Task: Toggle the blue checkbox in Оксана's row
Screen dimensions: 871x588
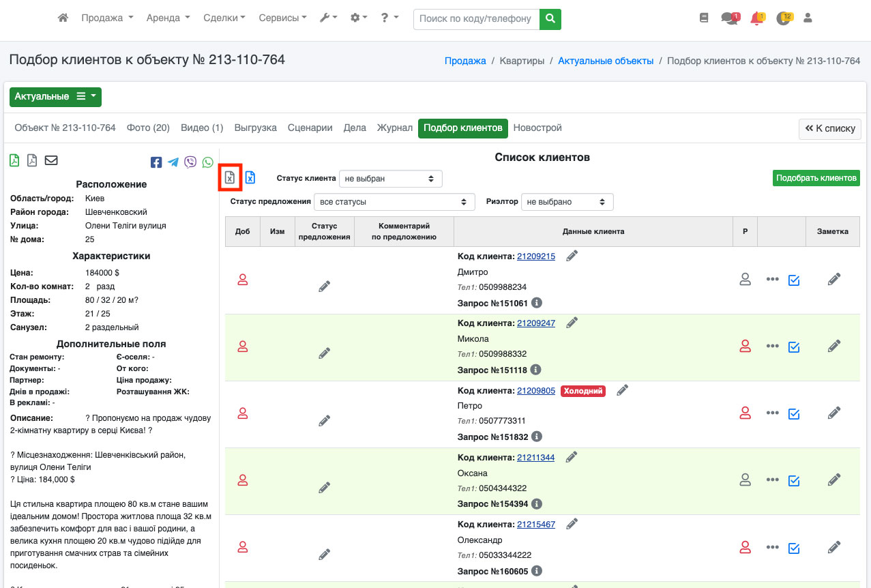Action: tap(793, 481)
